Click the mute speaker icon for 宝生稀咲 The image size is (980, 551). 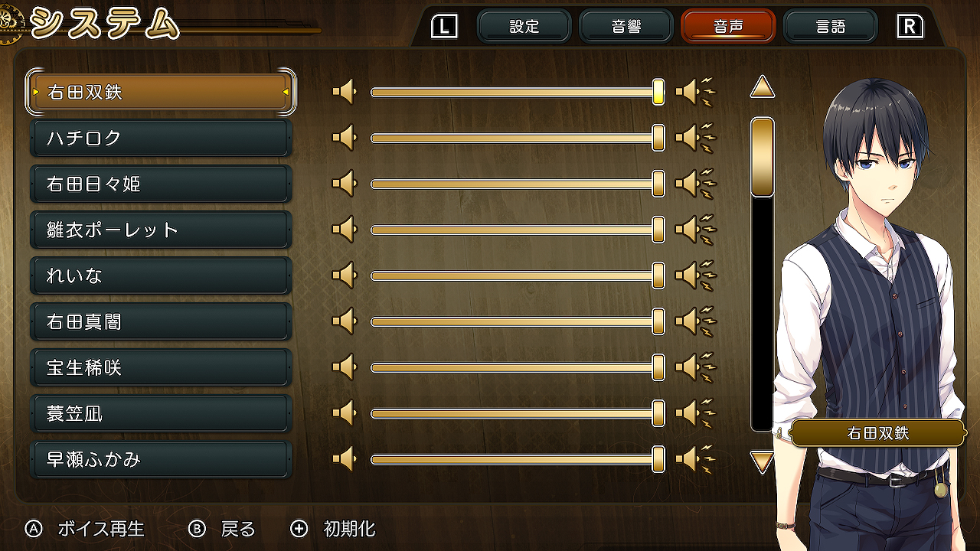point(345,368)
